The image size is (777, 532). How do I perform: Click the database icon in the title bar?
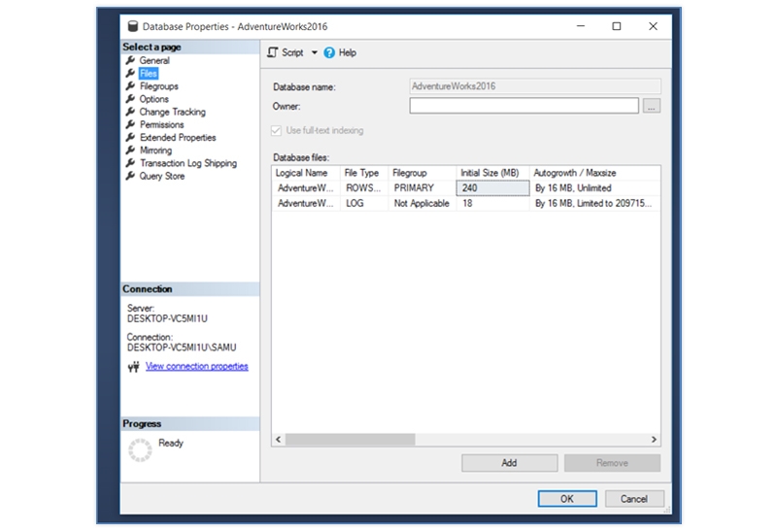click(132, 26)
